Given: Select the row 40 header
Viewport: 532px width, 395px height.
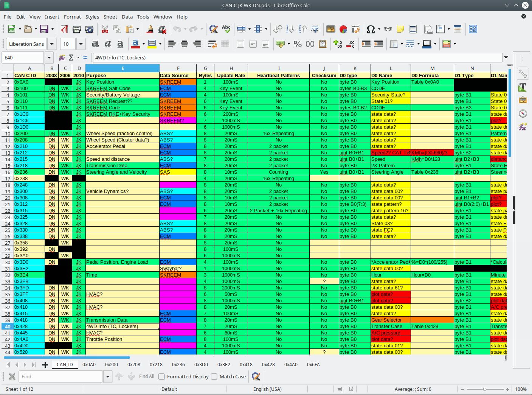Looking at the screenshot, I should [x=8, y=327].
